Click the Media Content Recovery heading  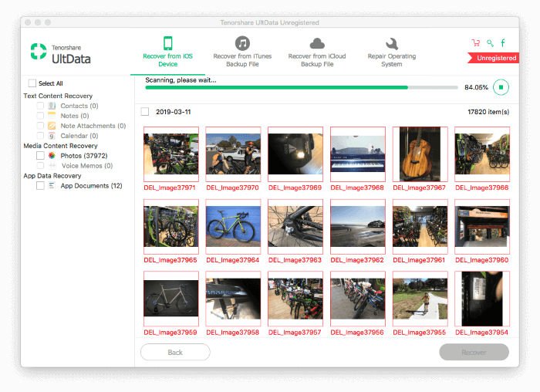tap(60, 146)
